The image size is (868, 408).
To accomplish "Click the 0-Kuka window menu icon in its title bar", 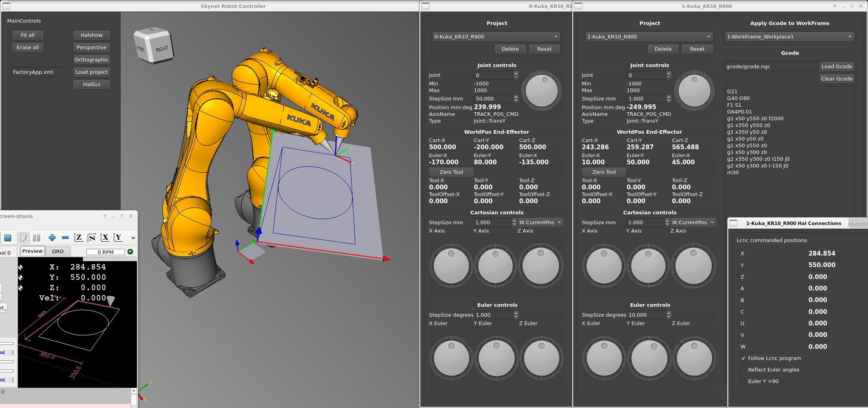I will [x=425, y=6].
